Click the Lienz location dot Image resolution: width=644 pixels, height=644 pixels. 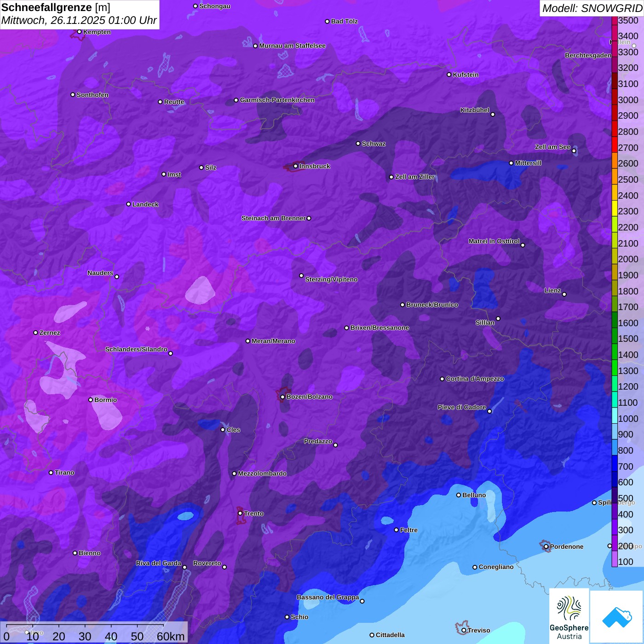click(564, 294)
